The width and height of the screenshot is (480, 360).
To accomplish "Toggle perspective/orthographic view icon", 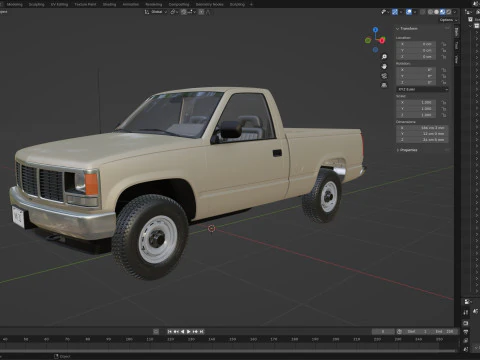I will coord(384,85).
